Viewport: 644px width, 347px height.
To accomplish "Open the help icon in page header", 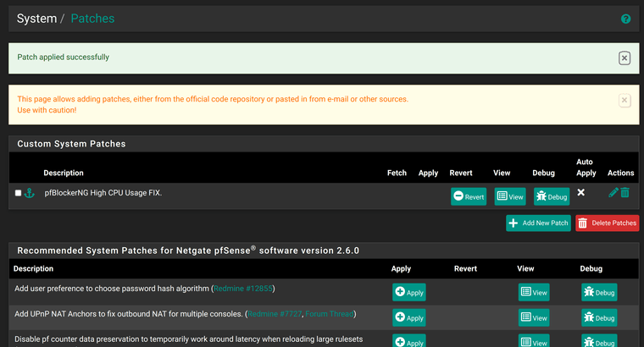I will point(625,19).
